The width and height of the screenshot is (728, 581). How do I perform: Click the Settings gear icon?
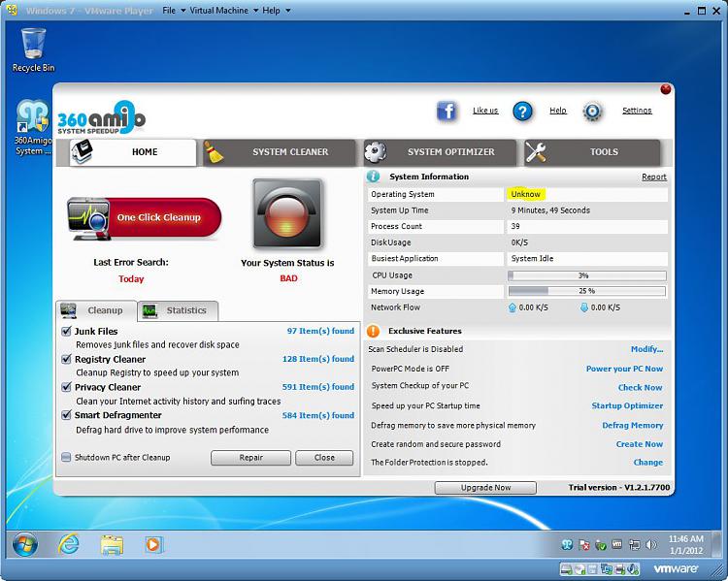593,112
